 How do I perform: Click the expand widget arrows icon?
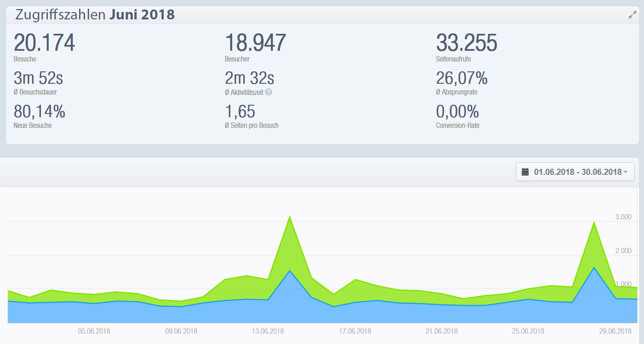pos(632,15)
